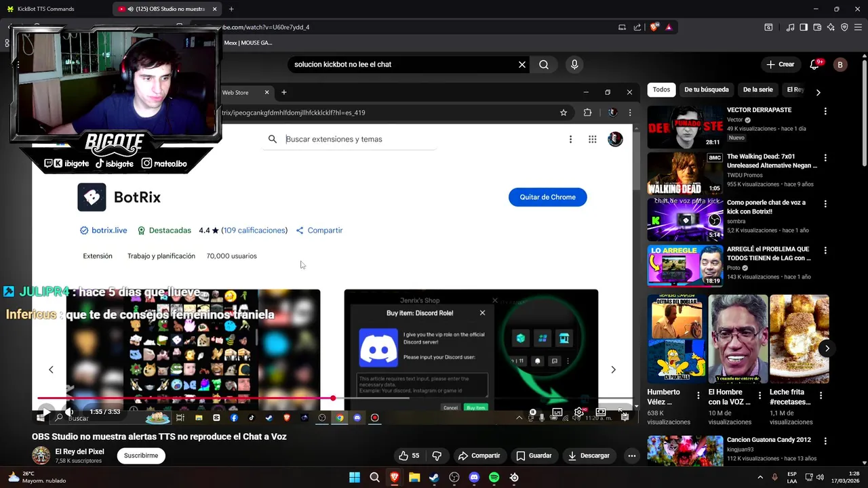The height and width of the screenshot is (488, 868).
Task: Open the music note media control icon
Action: pos(790,27)
